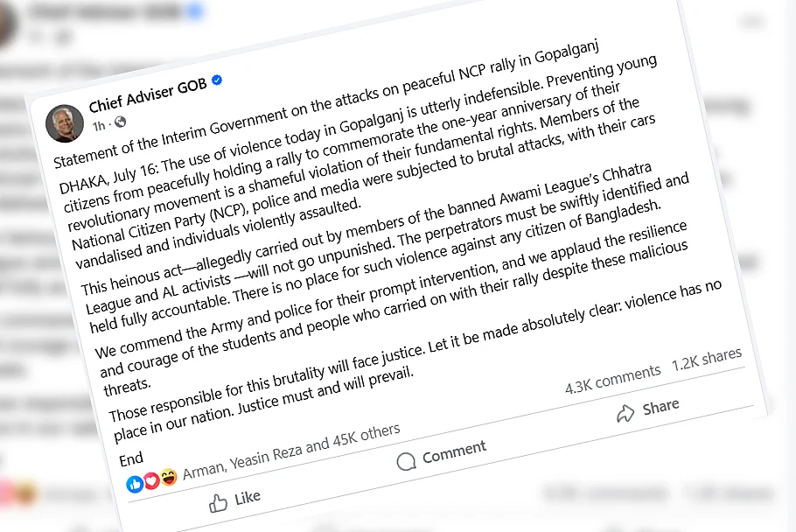Click the speech bubble Comment icon
The width and height of the screenshot is (796, 532).
[406, 461]
